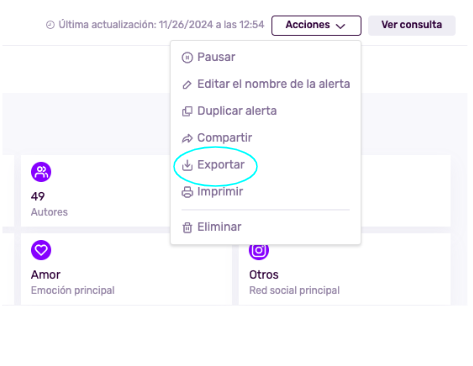Click the printer icon
The image size is (473, 366).
pyautogui.click(x=187, y=192)
